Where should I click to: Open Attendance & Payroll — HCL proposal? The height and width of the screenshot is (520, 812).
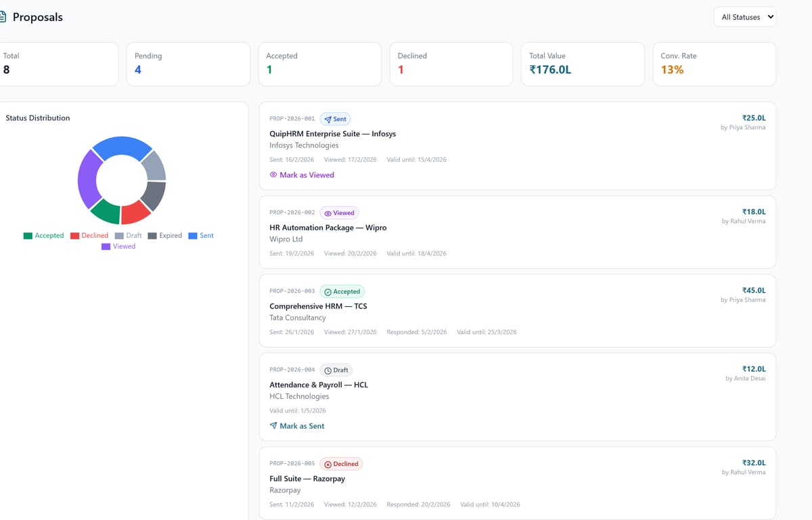[x=319, y=385]
